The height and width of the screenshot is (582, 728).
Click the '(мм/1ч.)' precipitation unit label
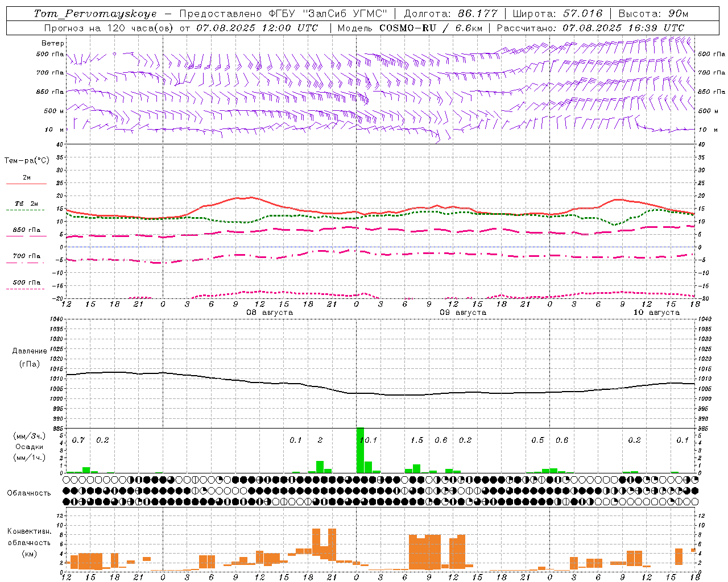pyautogui.click(x=30, y=458)
